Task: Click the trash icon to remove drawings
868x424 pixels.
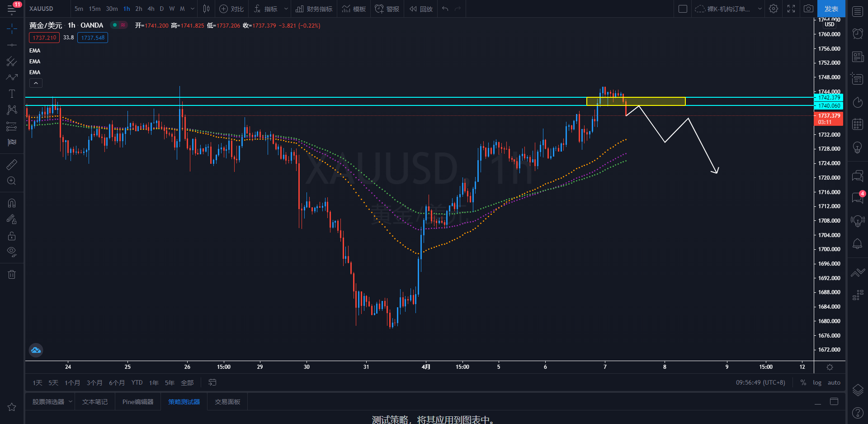Action: pyautogui.click(x=12, y=274)
